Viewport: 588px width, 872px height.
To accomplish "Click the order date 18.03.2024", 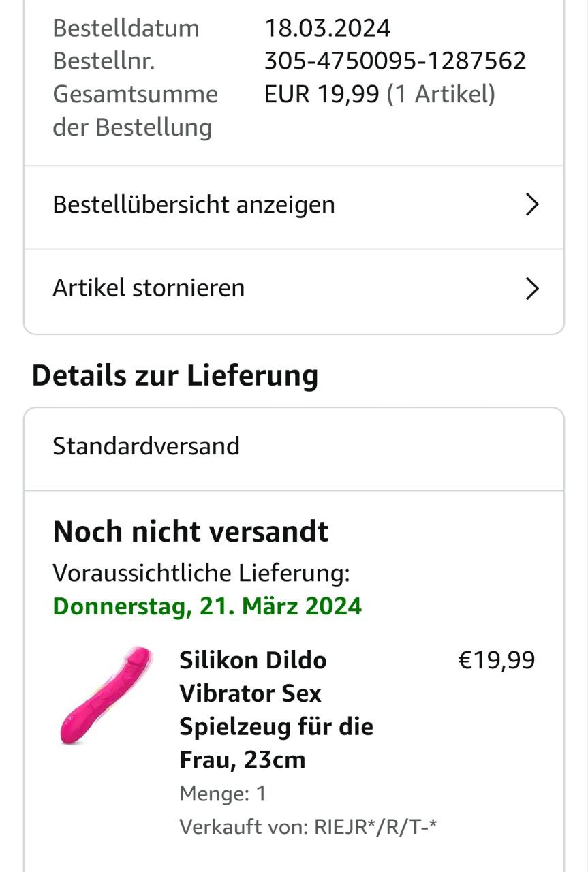I will coord(327,29).
